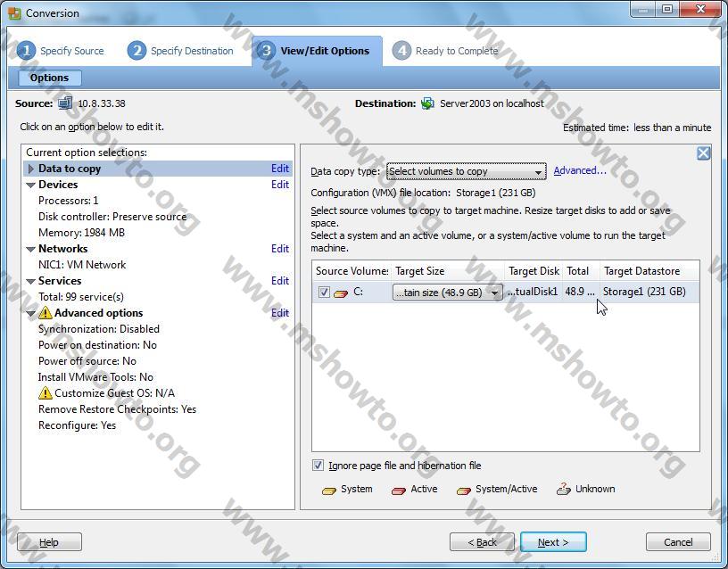
Task: Toggle Ignore page file and hibernation file
Action: click(x=318, y=465)
